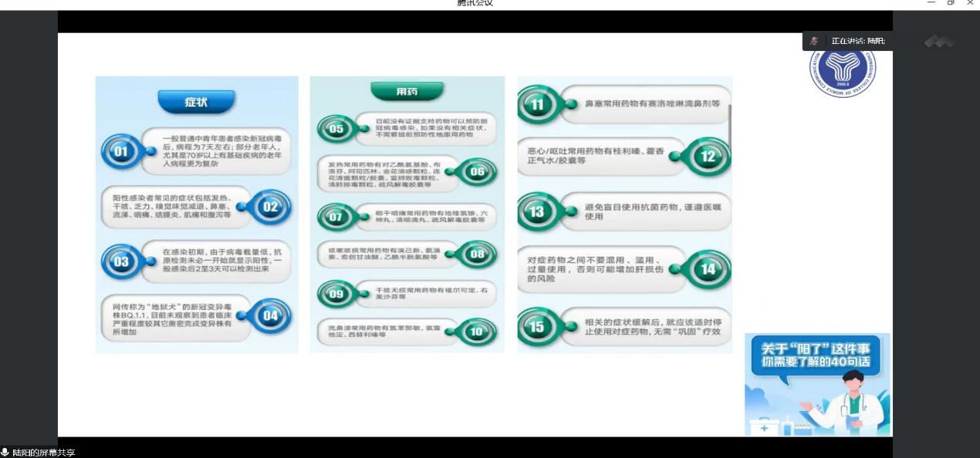The width and height of the screenshot is (980, 458).
Task: Minimize the Tencent Meeting window
Action: pos(931,3)
